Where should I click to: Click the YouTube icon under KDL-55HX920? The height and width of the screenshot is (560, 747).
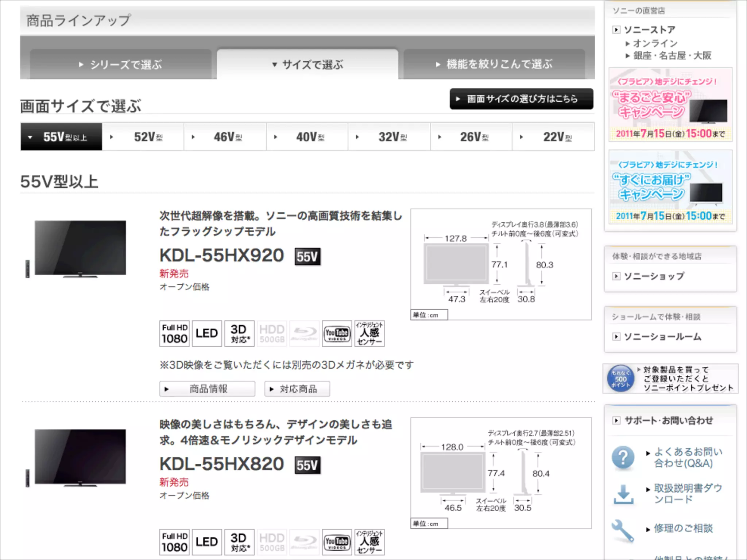point(337,333)
